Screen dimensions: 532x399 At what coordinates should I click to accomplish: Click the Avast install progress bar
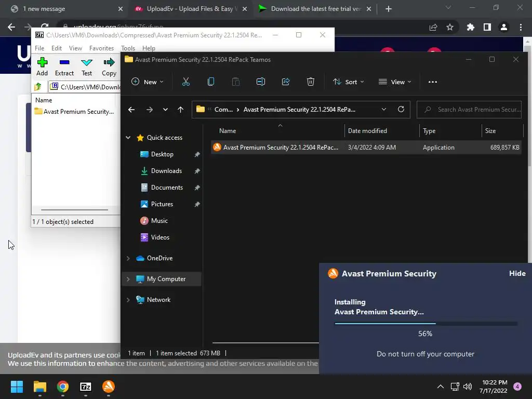point(426,324)
